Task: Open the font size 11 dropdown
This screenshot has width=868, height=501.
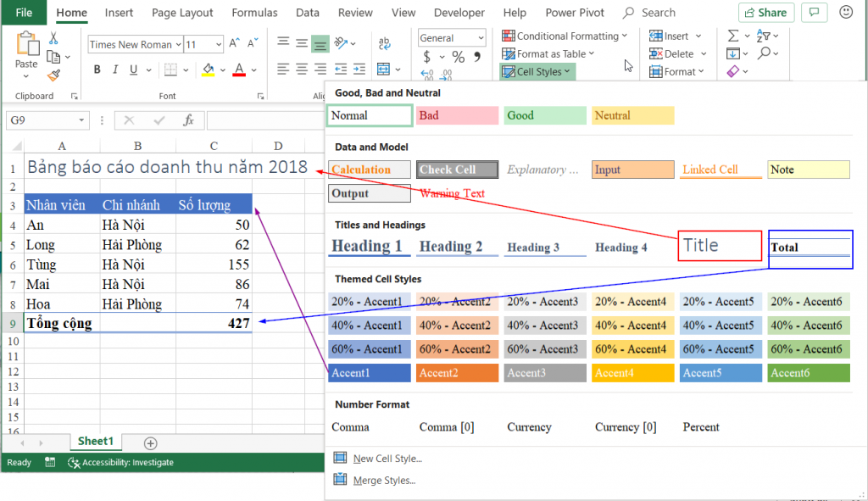Action: click(x=219, y=44)
